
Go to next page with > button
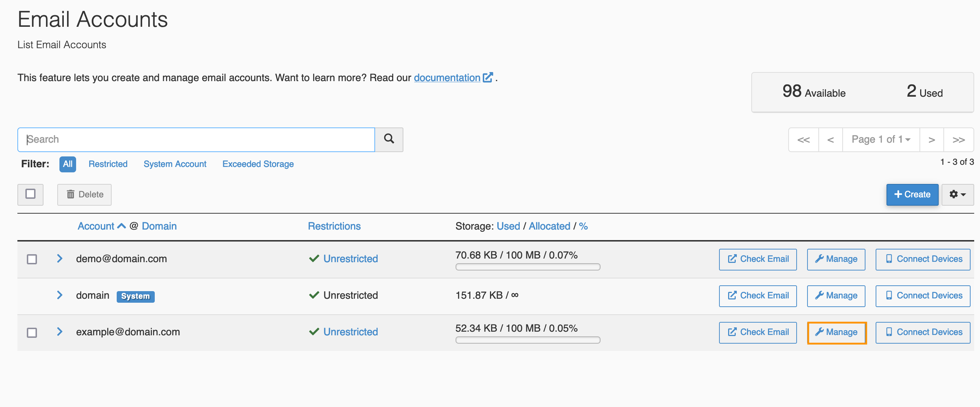[931, 140]
